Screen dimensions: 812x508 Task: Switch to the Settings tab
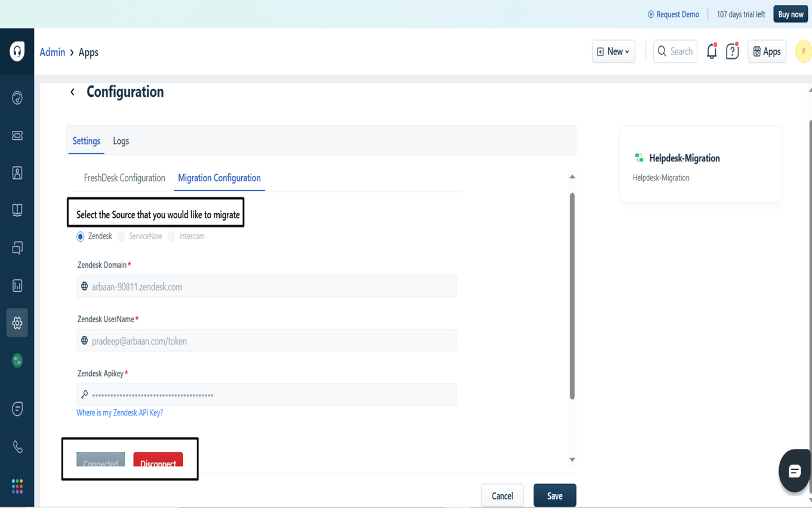click(87, 141)
